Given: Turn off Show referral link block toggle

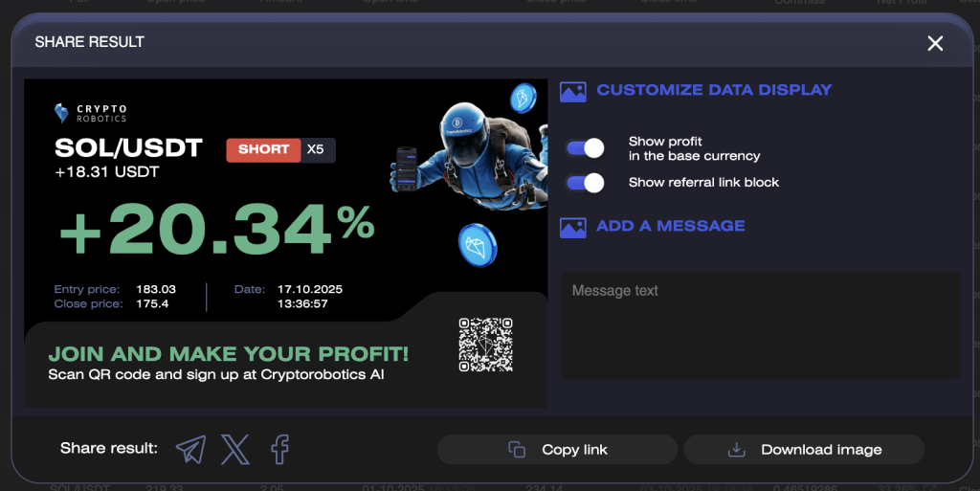Looking at the screenshot, I should [x=586, y=182].
